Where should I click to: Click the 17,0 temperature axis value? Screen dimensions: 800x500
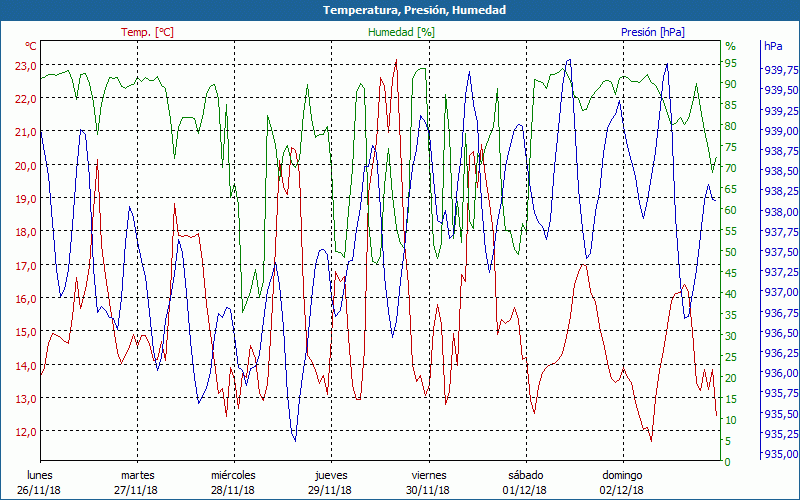pyautogui.click(x=26, y=266)
